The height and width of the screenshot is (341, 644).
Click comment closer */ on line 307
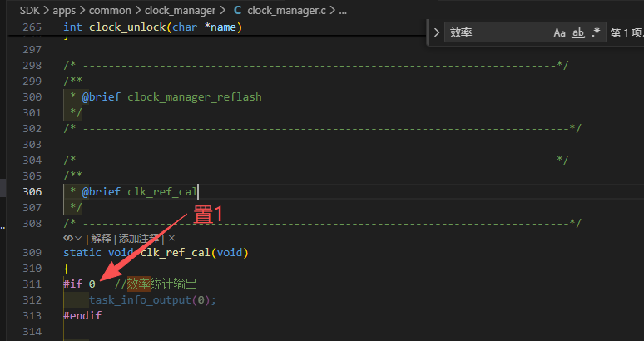[76, 208]
